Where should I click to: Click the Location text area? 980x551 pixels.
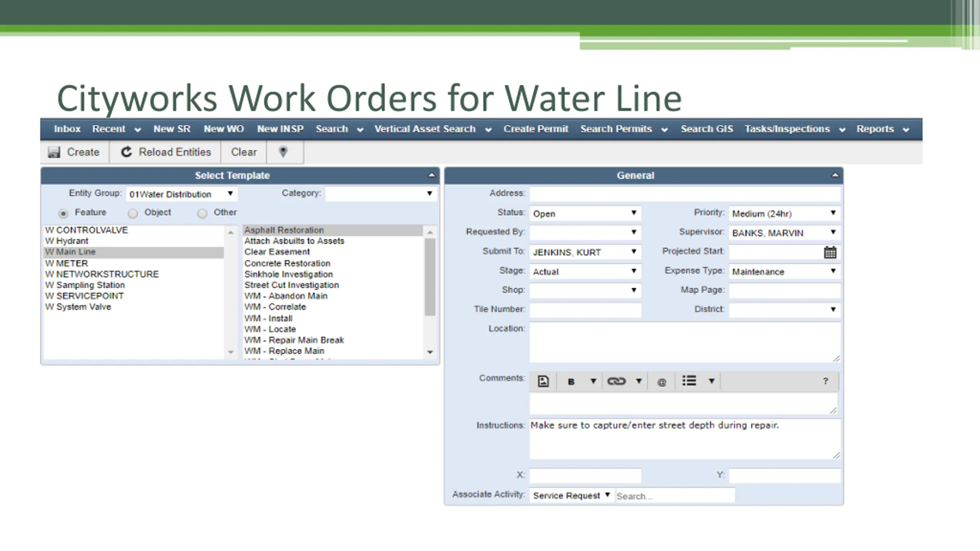[x=685, y=342]
